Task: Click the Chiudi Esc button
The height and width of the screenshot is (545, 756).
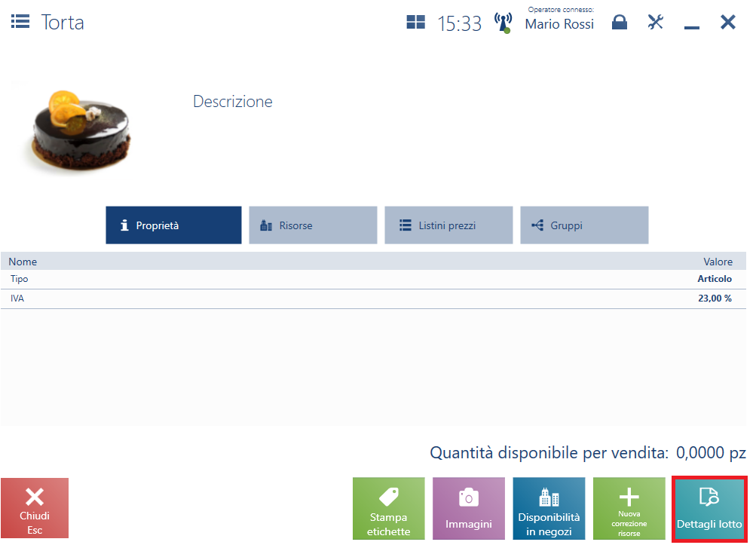Action: click(x=35, y=508)
